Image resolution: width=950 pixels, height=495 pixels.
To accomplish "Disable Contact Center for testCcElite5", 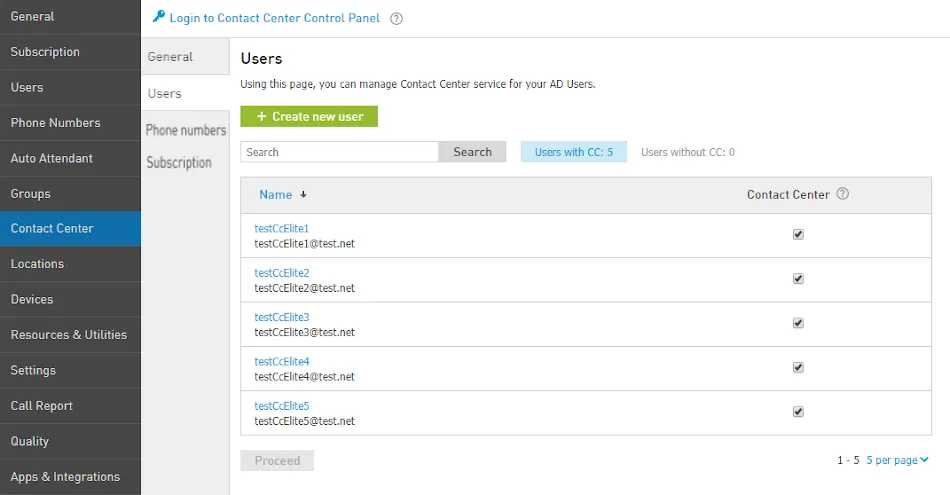I will (x=798, y=412).
